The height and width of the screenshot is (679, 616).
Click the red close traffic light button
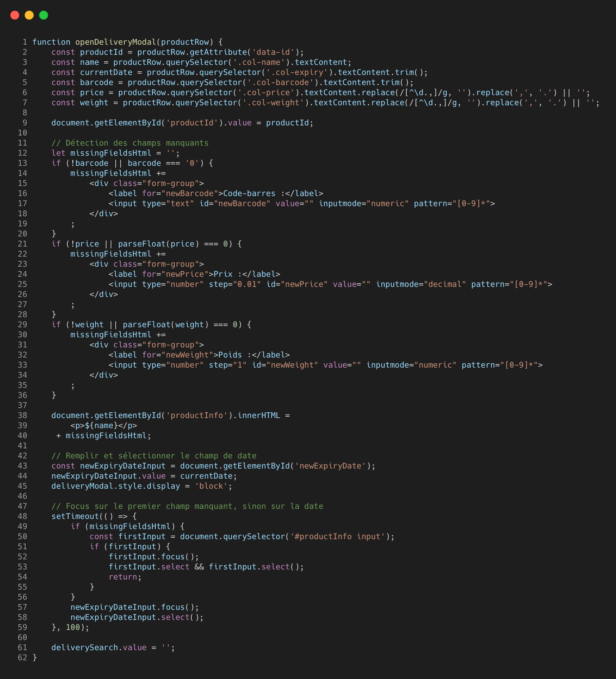[15, 15]
